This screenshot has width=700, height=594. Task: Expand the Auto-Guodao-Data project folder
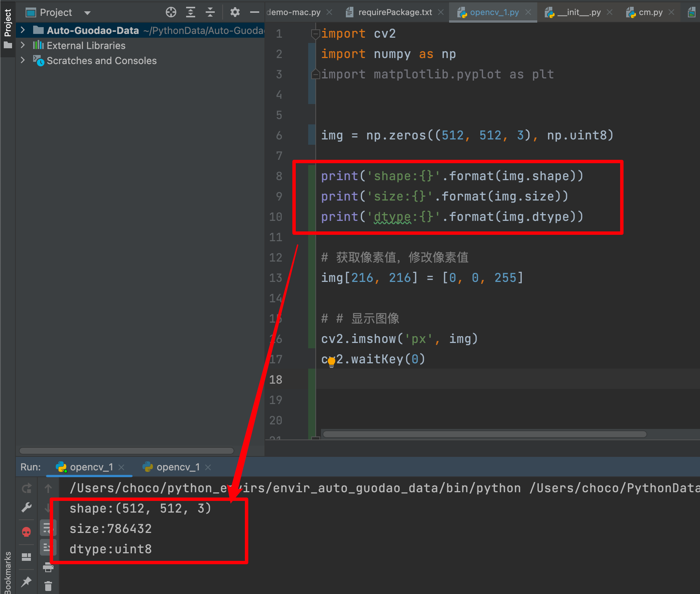tap(23, 30)
